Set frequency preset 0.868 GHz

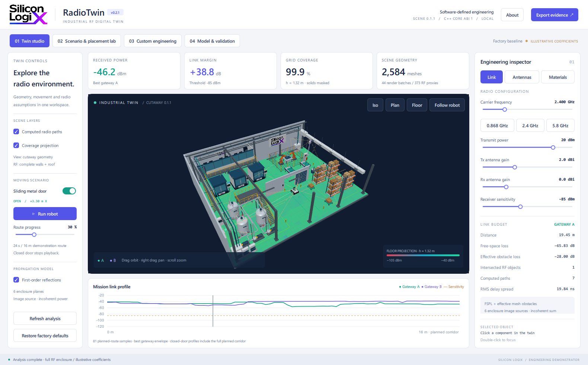(x=497, y=126)
